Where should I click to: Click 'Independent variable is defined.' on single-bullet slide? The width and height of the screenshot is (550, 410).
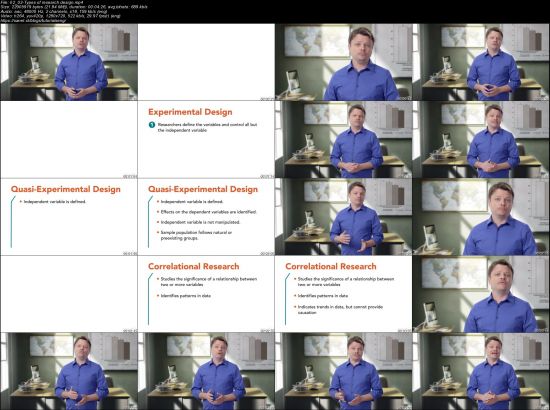click(x=55, y=202)
